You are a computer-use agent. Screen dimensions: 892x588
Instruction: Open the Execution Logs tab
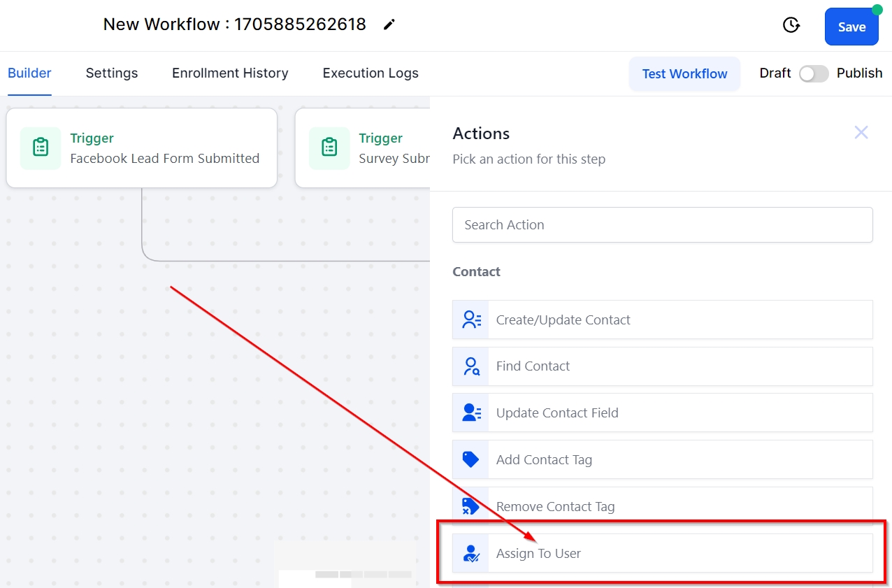point(371,73)
